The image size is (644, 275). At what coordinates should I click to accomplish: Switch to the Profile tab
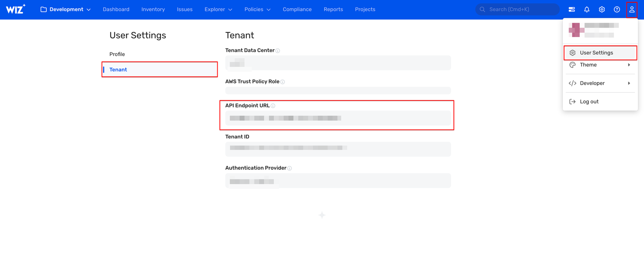coord(117,54)
